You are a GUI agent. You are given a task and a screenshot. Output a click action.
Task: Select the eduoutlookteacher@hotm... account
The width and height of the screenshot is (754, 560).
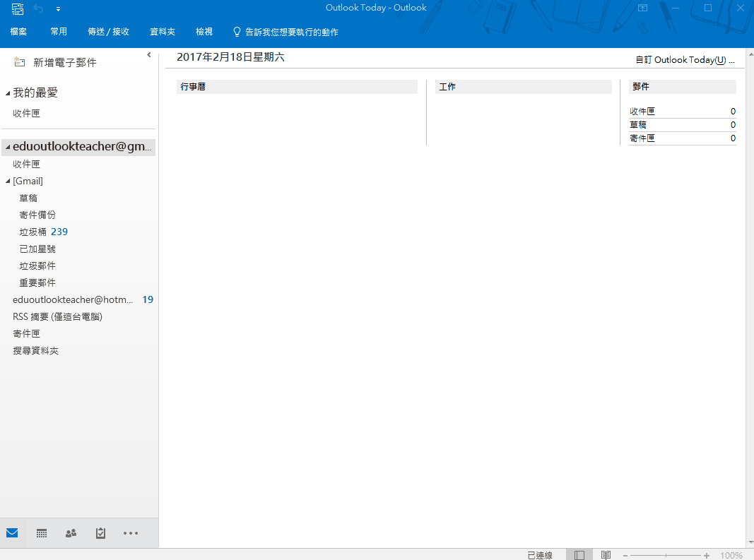pos(73,299)
